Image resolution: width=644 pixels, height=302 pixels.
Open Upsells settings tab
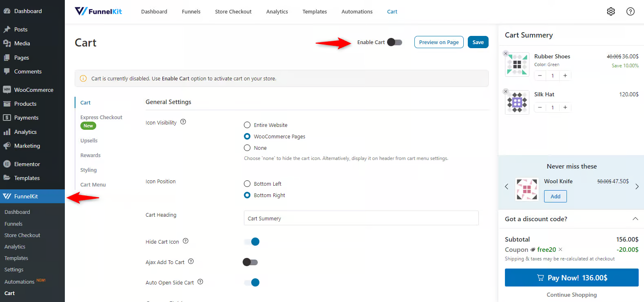click(x=89, y=140)
